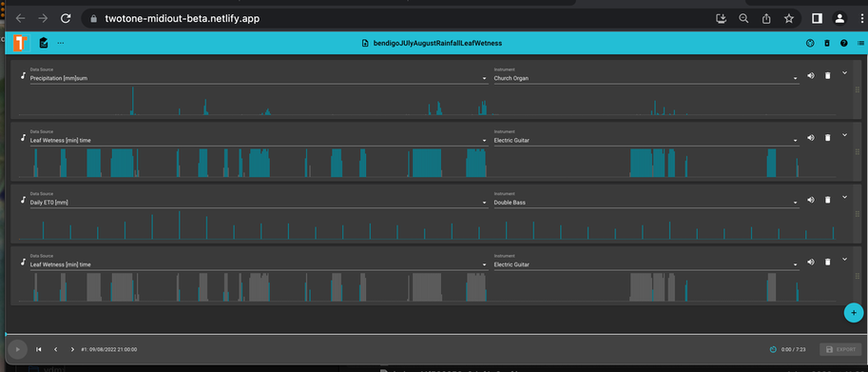Click the Precipitation waveform chart
The image size is (868, 372).
click(x=428, y=100)
